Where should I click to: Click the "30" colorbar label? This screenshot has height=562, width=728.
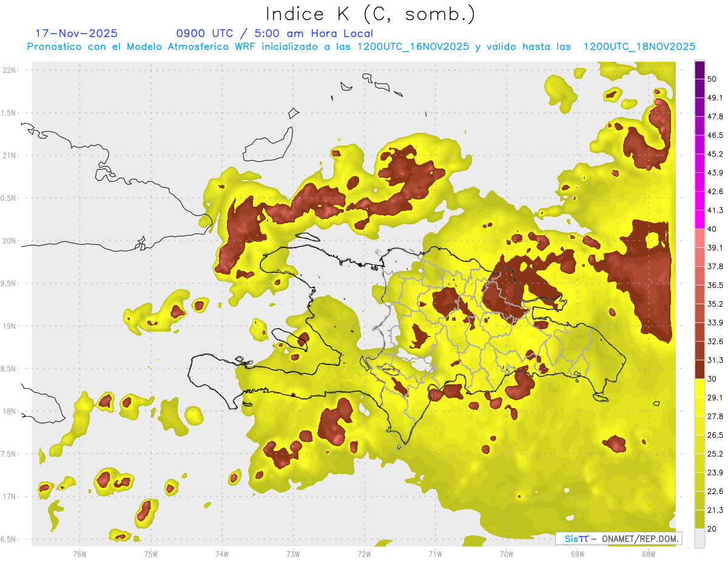click(x=712, y=379)
